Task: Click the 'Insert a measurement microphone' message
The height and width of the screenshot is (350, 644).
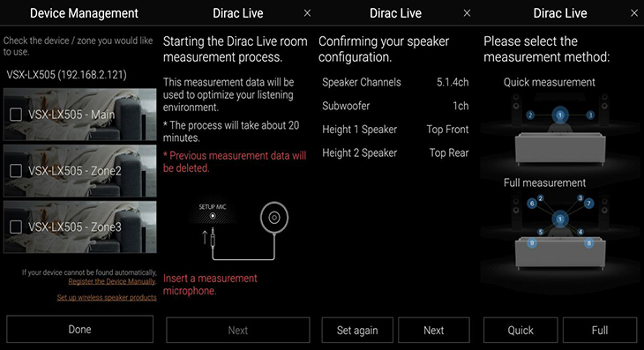Action: 210,285
